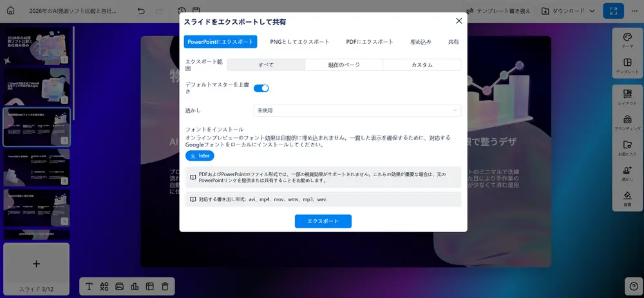The image size is (644, 298).
Task: Open the ダウンロード dropdown
Action: click(567, 11)
